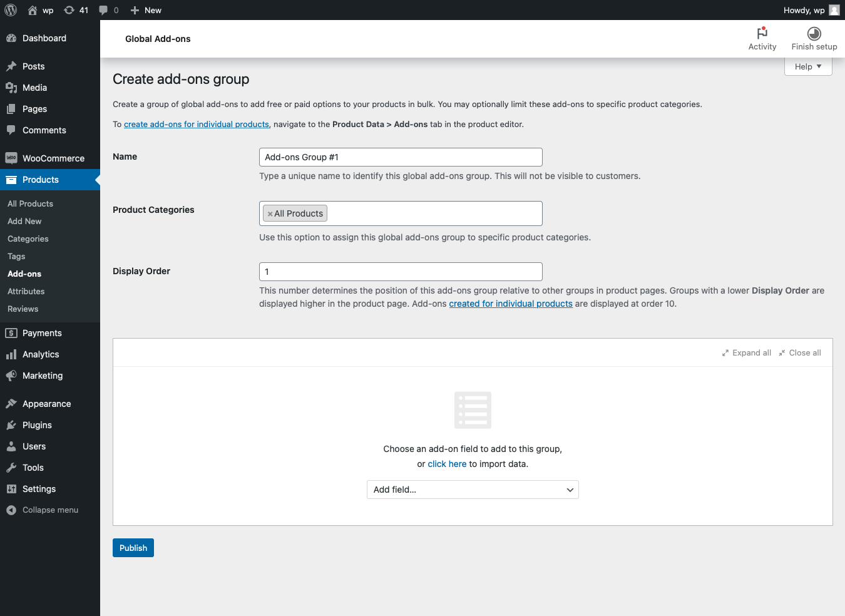Open the Add field dropdown
Viewport: 845px width, 616px height.
473,490
